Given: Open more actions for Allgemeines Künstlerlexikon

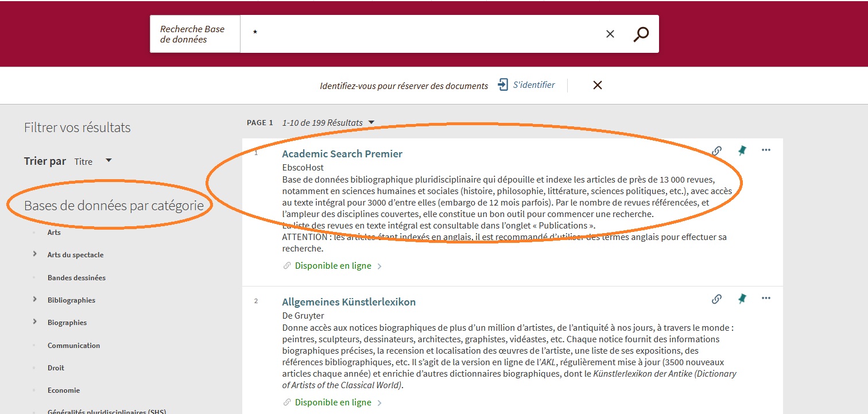Looking at the screenshot, I should [x=766, y=298].
